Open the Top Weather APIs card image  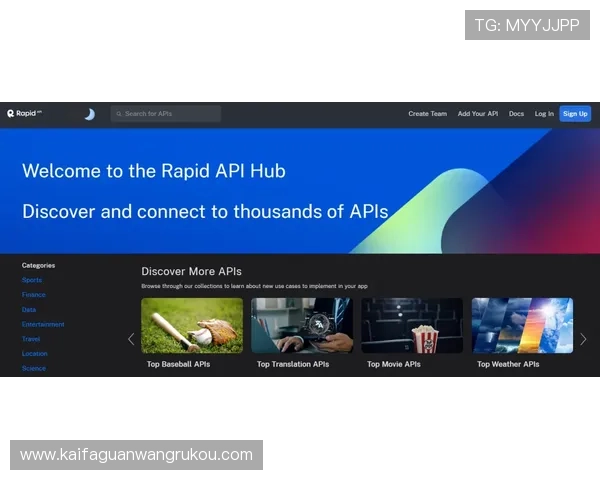[x=522, y=325]
